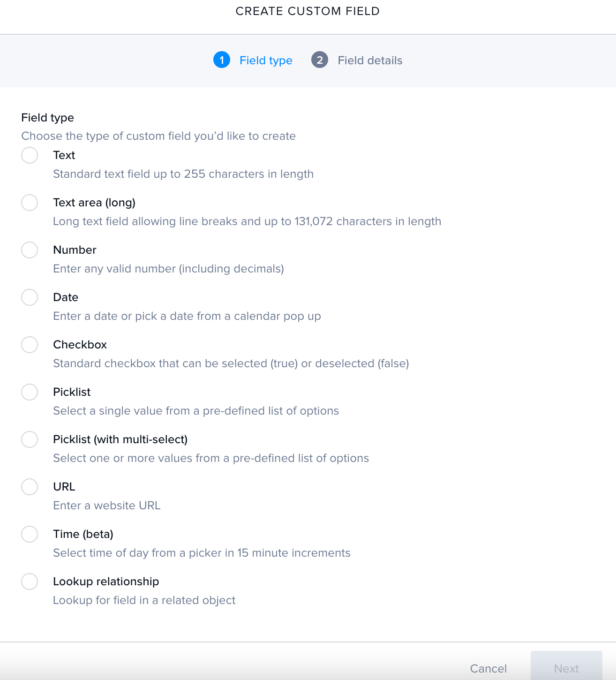Select the Checkbox field type radio button
This screenshot has height=680, width=616.
pyautogui.click(x=30, y=345)
